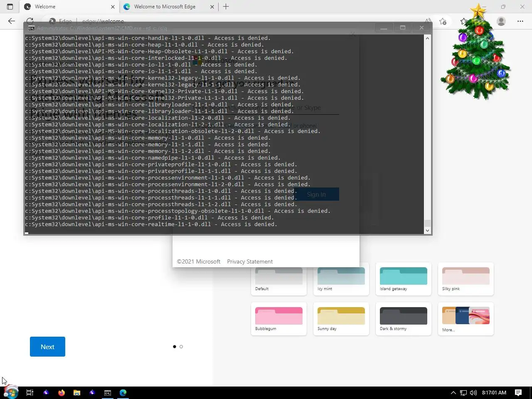Click the ©2021 Microsoft footer text

199,261
